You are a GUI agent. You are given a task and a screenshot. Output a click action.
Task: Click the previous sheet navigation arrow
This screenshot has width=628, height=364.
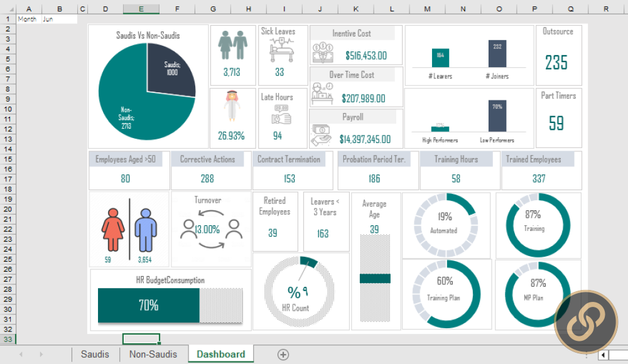[21, 355]
